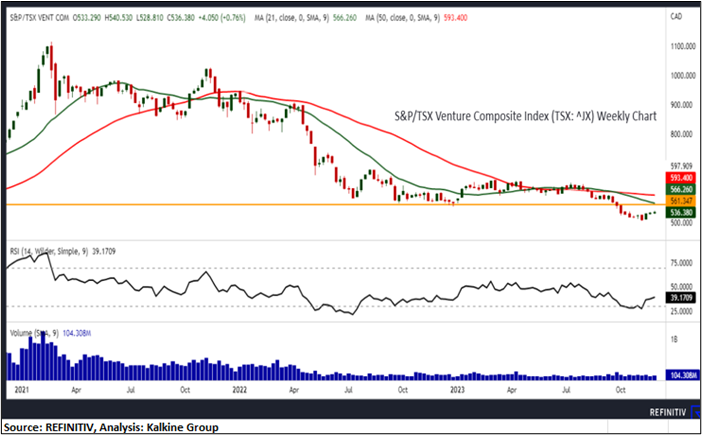This screenshot has height=435, width=702.
Task: Click the Source: REFINITIV, Analysis: Kalkine Group caption
Action: coord(111,427)
